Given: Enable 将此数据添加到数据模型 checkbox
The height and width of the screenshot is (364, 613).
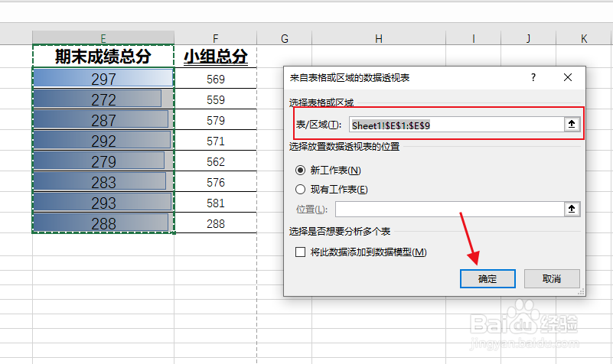Looking at the screenshot, I should [x=300, y=252].
